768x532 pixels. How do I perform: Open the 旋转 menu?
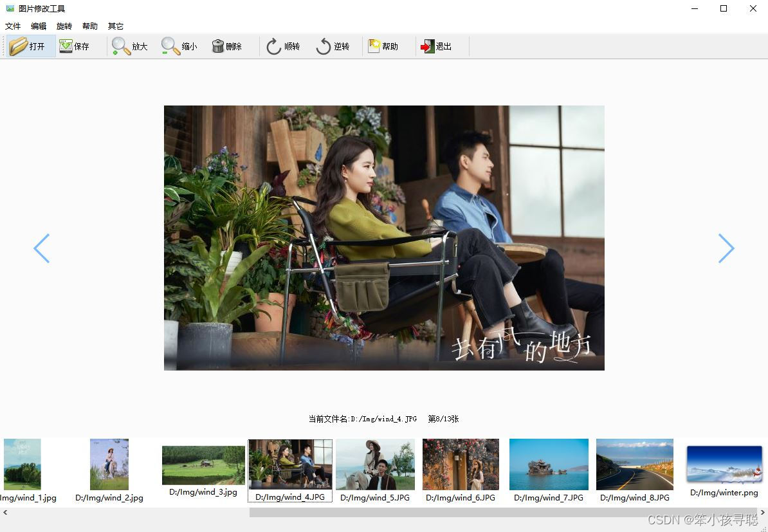[64, 26]
